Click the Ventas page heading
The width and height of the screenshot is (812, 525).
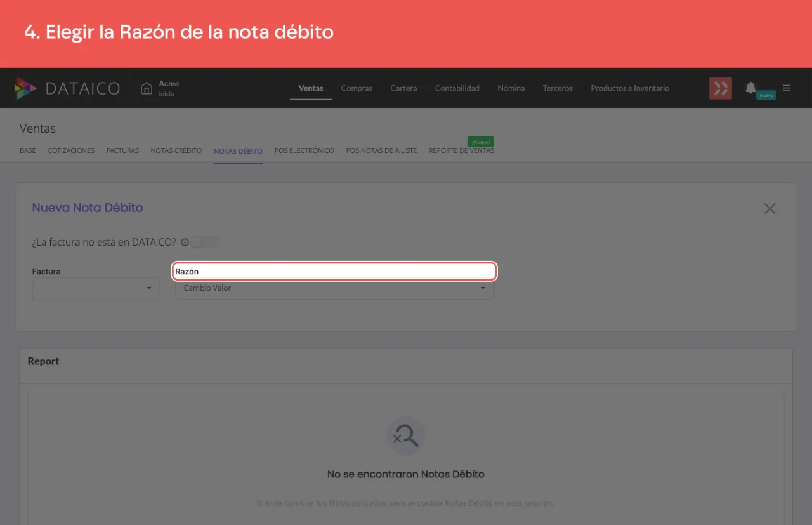point(37,128)
